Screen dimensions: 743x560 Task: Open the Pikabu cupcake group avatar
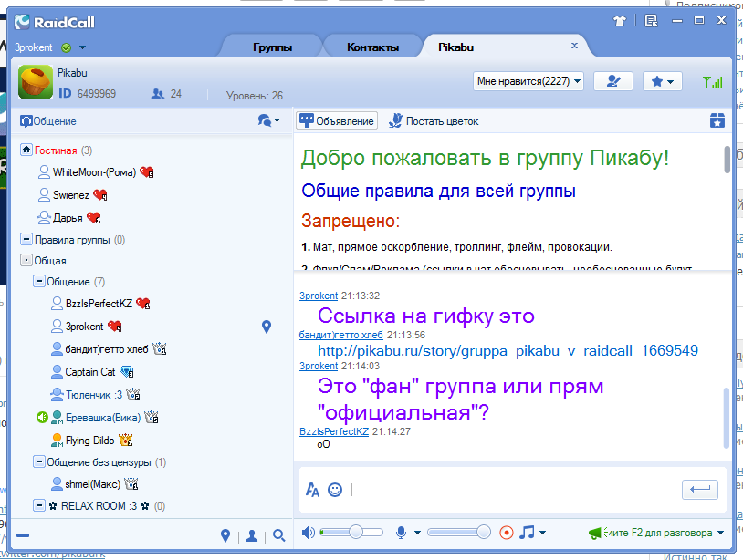pyautogui.click(x=36, y=82)
